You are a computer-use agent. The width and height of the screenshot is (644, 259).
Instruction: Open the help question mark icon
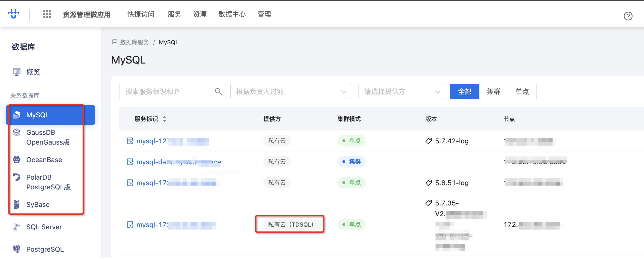click(628, 16)
